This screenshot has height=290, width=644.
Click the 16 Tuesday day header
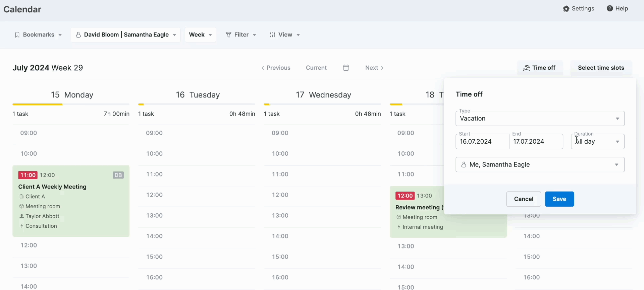(198, 95)
